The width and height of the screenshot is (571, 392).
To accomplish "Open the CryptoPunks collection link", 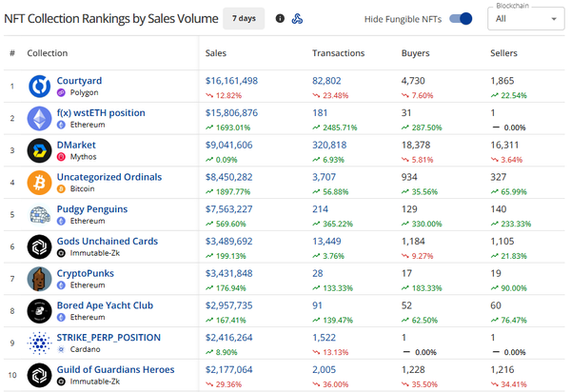I will pyautogui.click(x=86, y=273).
